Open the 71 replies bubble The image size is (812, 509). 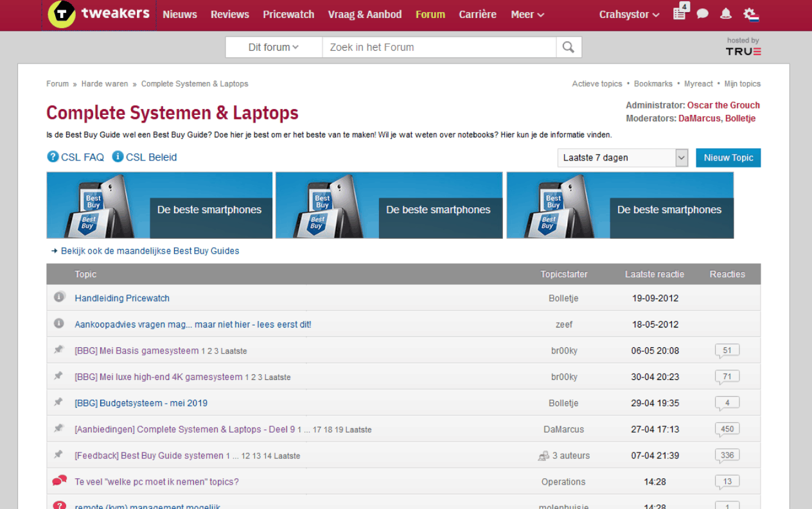click(x=727, y=377)
